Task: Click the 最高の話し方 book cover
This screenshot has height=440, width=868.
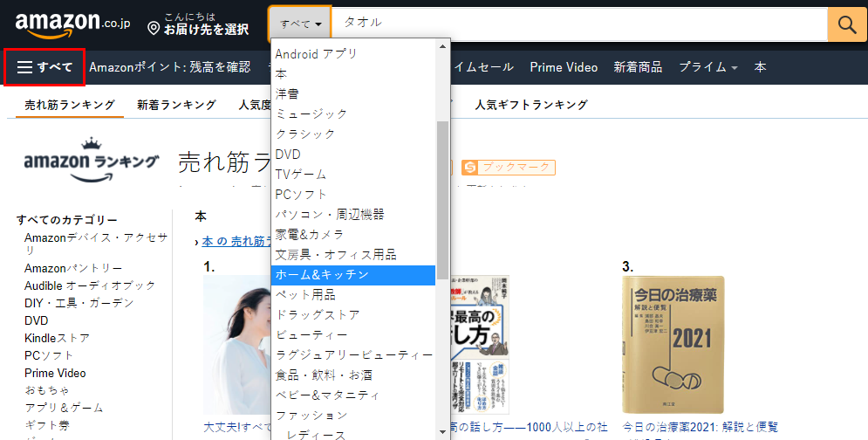Action: click(x=480, y=345)
